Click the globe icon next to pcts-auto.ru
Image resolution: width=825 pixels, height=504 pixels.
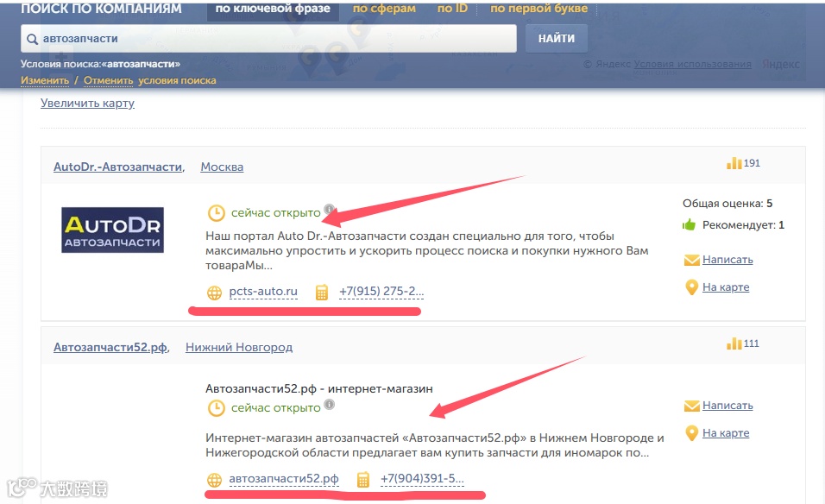[x=214, y=293]
